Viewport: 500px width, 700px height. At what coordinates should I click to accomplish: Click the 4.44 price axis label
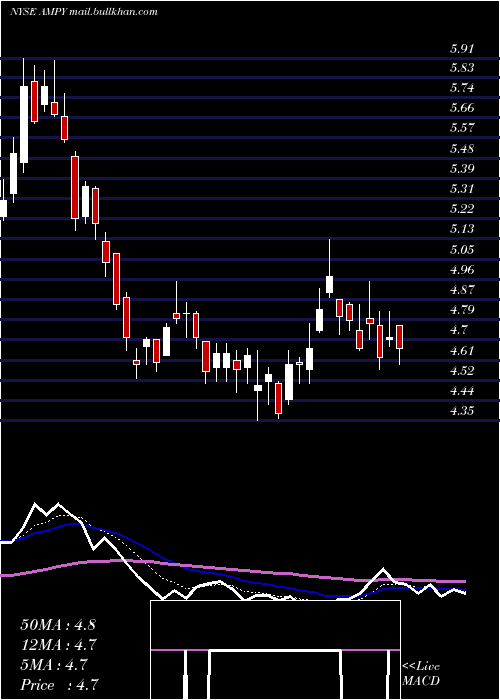(x=462, y=391)
